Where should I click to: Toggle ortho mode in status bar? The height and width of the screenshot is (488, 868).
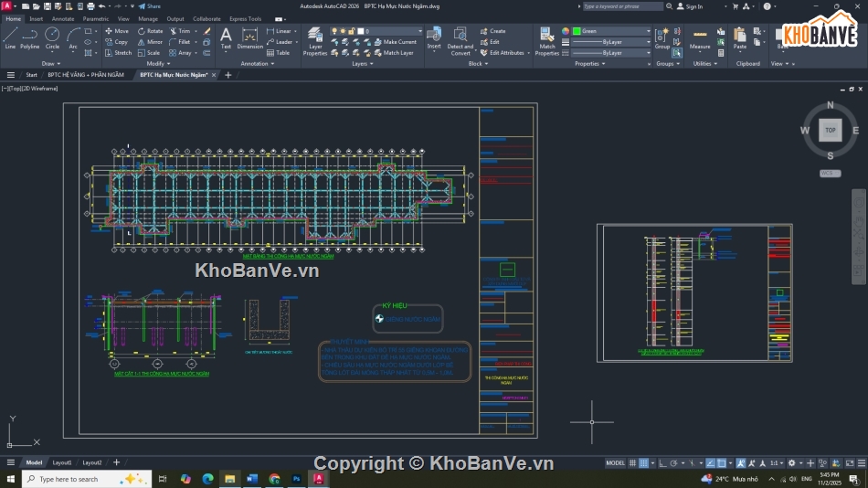[662, 463]
